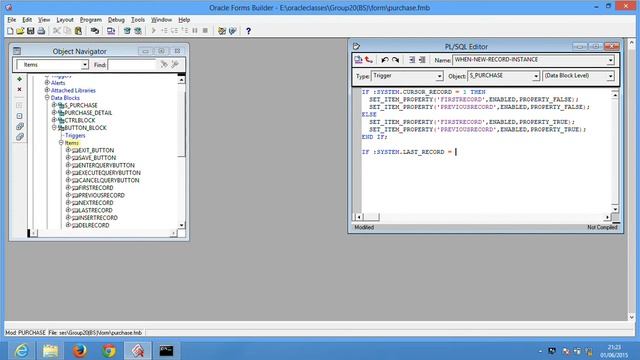Collapse the BUTTON_BLOCK node
640x360 pixels.
pos(54,127)
